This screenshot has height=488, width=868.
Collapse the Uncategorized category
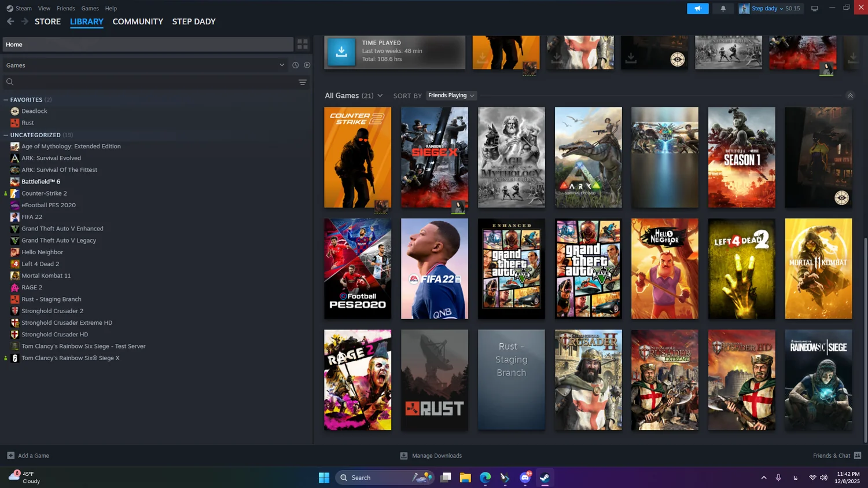[x=6, y=135]
